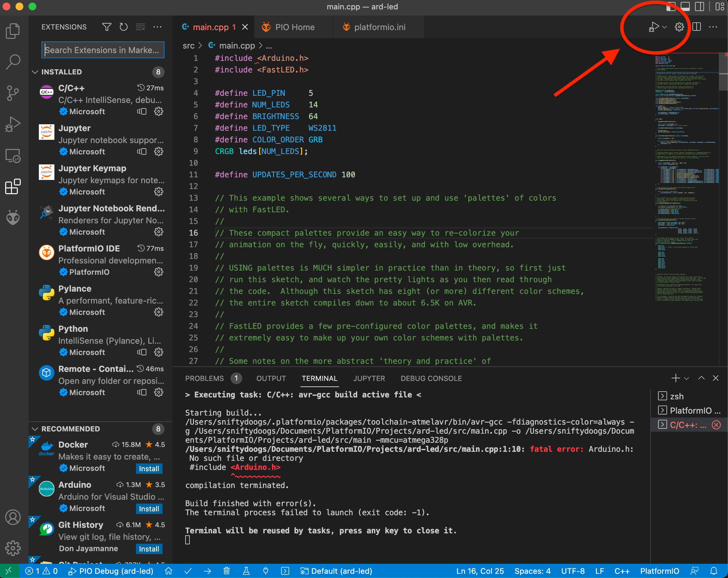Screen dimensions: 728x578
Task: Collapse the INSTALLED extensions section
Action: (x=35, y=72)
